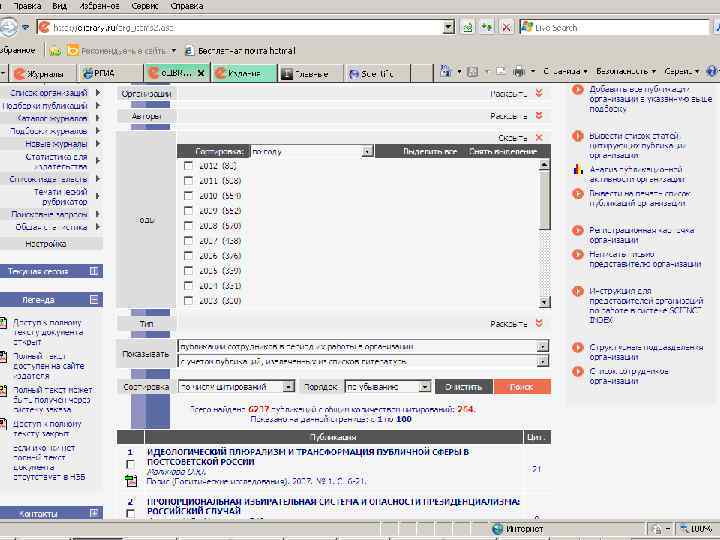Check the 2008 year checkbox
This screenshot has width=720, height=540.
click(188, 225)
